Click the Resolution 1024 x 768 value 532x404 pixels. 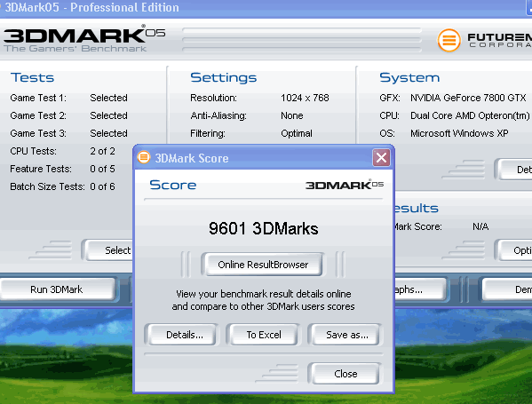tap(305, 98)
